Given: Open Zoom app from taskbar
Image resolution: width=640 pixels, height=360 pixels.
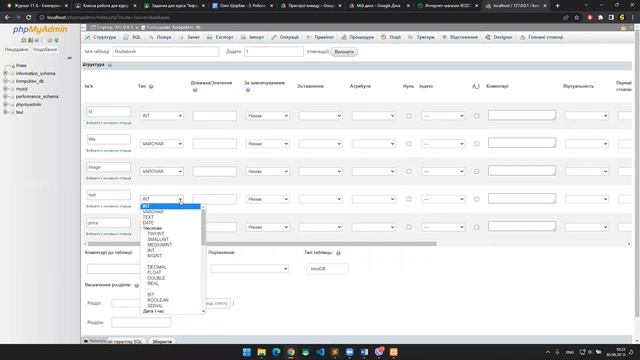Looking at the screenshot, I should pyautogui.click(x=349, y=352).
